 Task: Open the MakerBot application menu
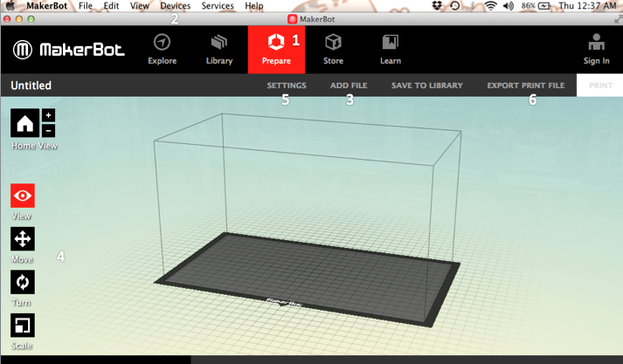point(47,6)
